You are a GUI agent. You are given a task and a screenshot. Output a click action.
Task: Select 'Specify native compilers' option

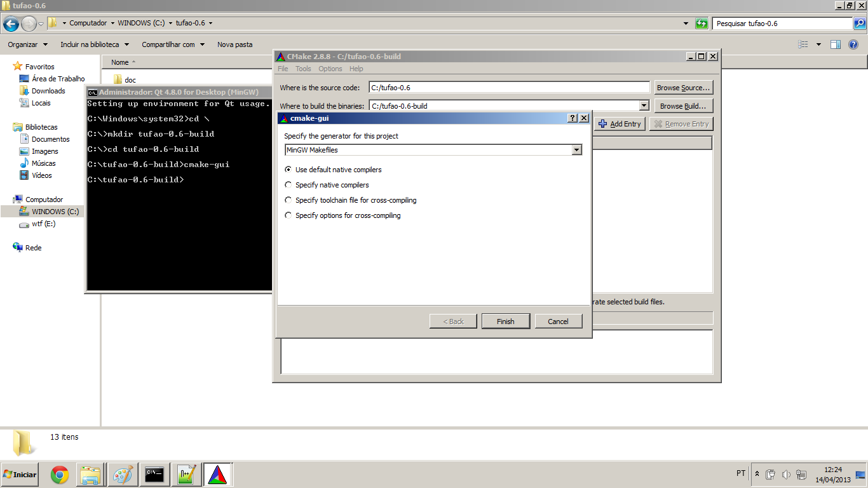coord(327,185)
